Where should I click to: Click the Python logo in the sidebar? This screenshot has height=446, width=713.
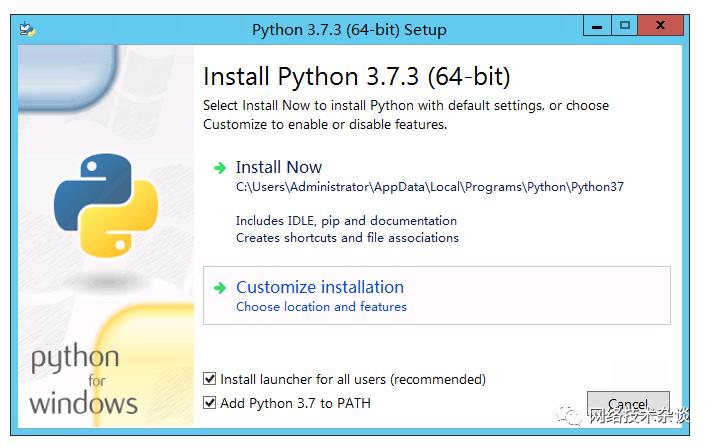(106, 205)
